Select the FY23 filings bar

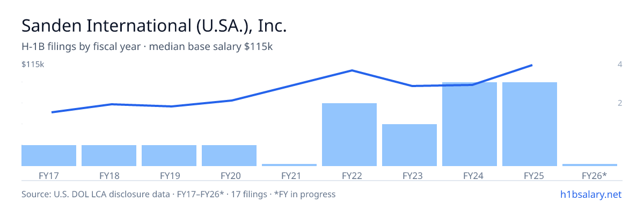(x=409, y=145)
